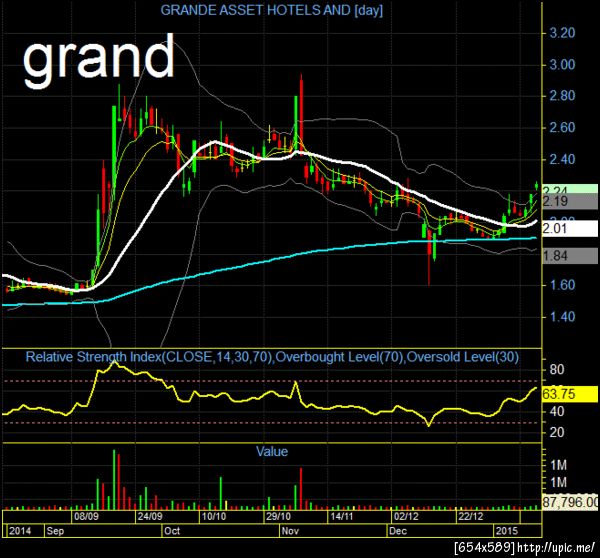Click the 3.00 price axis label
This screenshot has height=558, width=600.
tap(562, 64)
